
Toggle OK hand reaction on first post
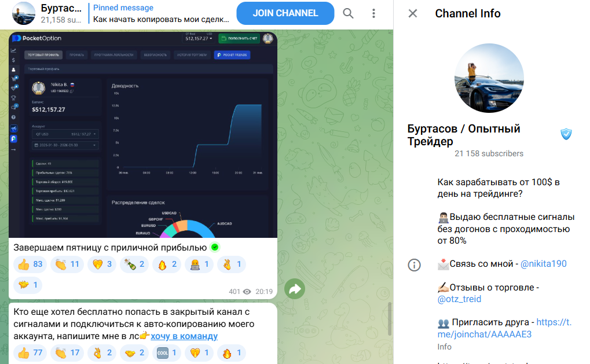(x=232, y=264)
